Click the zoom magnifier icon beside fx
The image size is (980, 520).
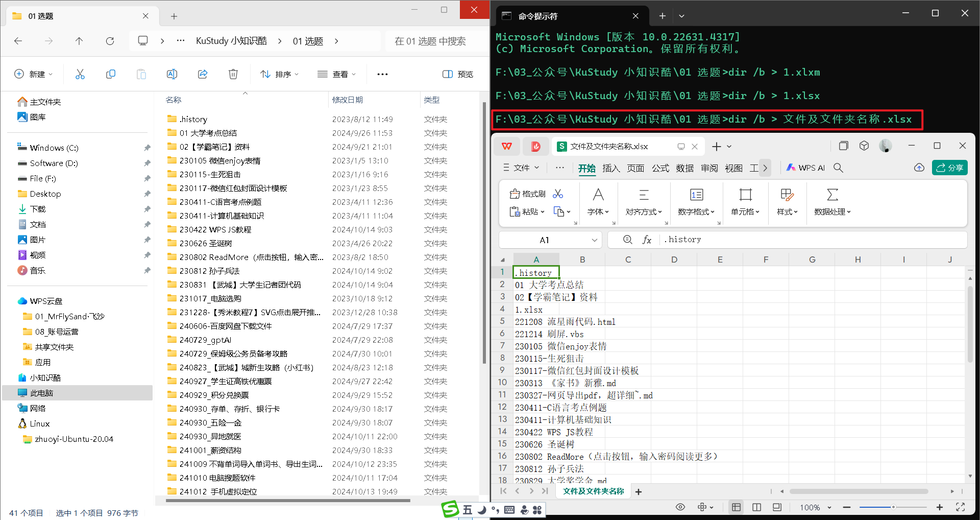coord(627,240)
